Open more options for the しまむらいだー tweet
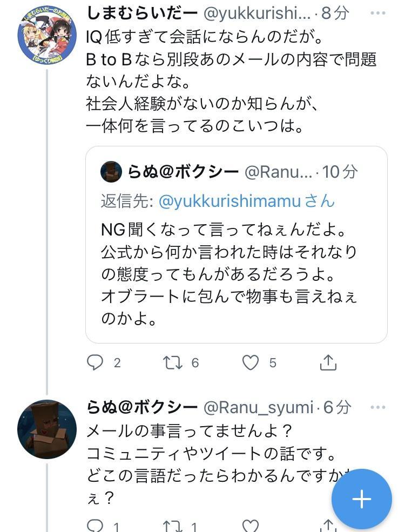Image resolution: width=405 pixels, height=532 pixels. coord(378,13)
